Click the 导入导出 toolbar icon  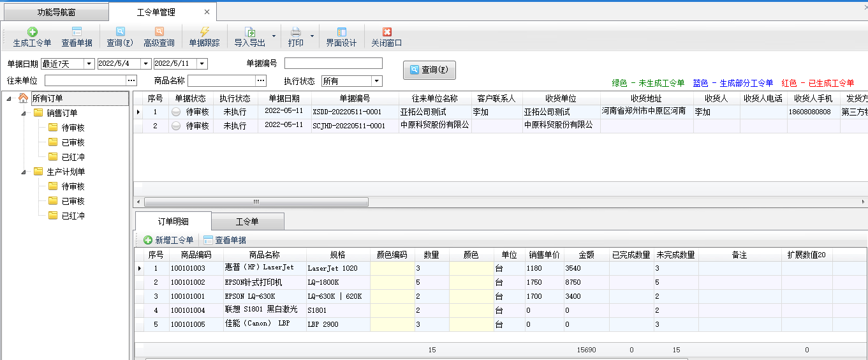250,32
